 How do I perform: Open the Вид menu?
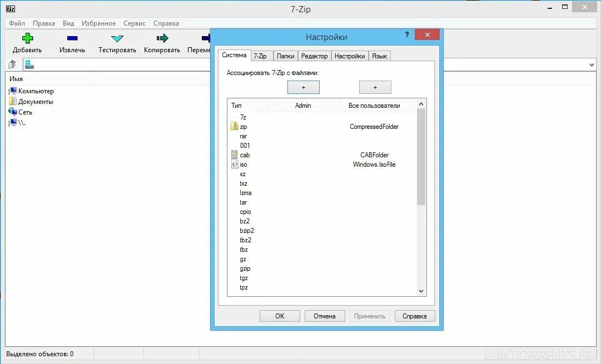coord(68,23)
